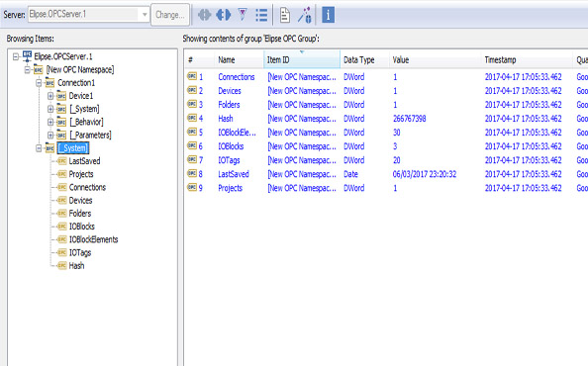Click the connect server toolbar icon
The image size is (588, 366).
(x=204, y=15)
